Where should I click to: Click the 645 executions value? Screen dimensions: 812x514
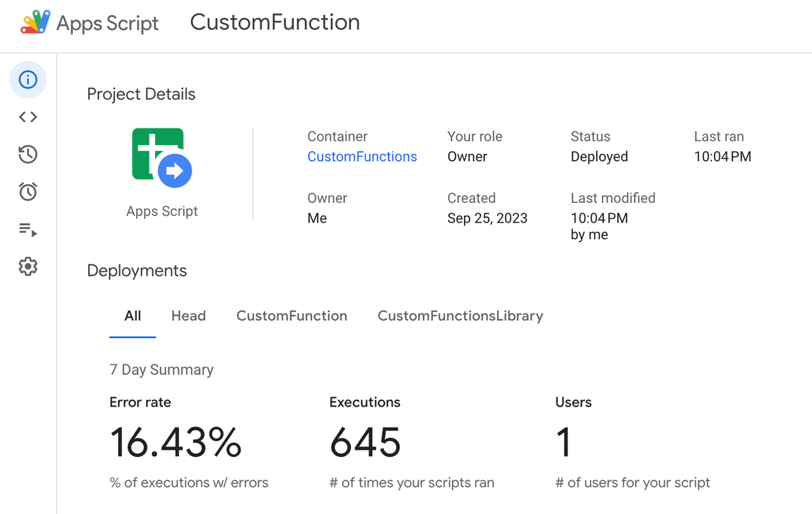click(x=365, y=443)
